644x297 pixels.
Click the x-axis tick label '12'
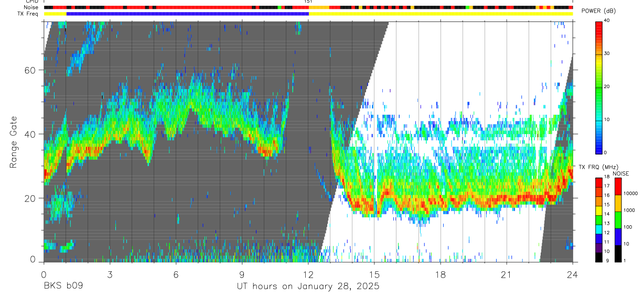308,274
